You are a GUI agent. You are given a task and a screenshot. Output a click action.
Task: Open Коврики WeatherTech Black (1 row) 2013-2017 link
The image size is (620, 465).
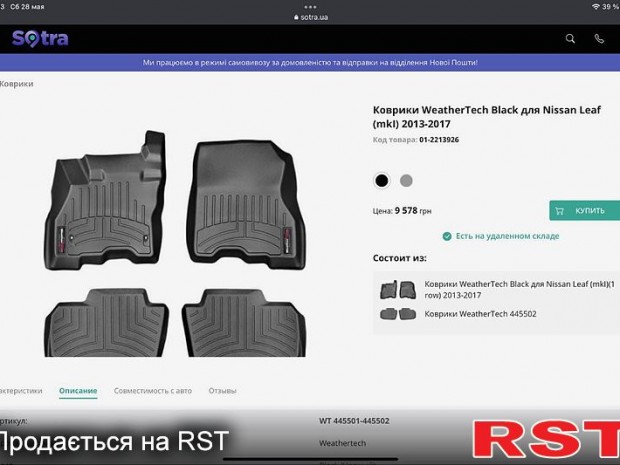520,289
